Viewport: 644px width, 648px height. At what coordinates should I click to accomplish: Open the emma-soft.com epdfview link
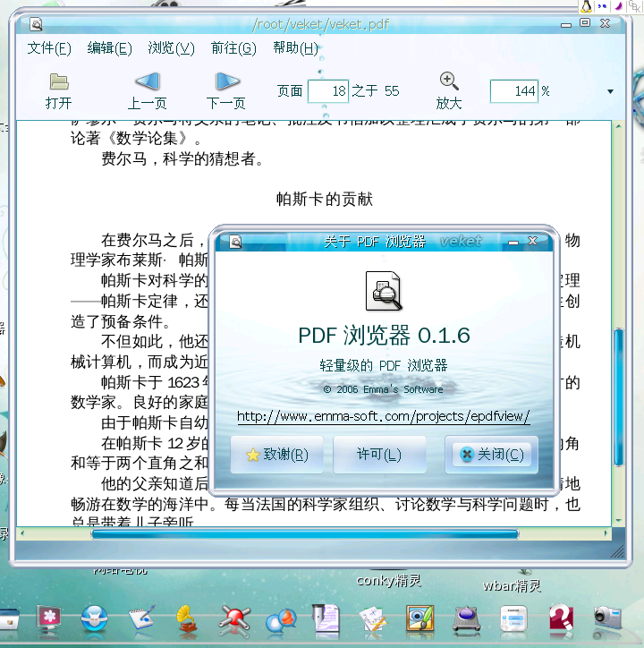(x=384, y=416)
